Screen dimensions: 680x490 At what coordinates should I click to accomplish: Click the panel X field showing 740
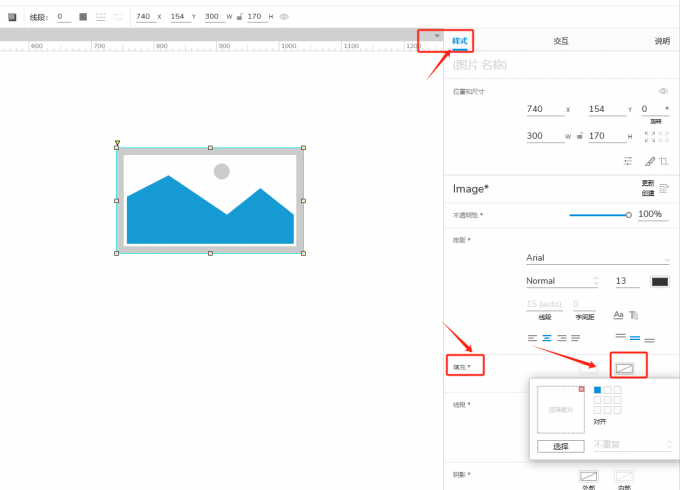tap(546, 109)
